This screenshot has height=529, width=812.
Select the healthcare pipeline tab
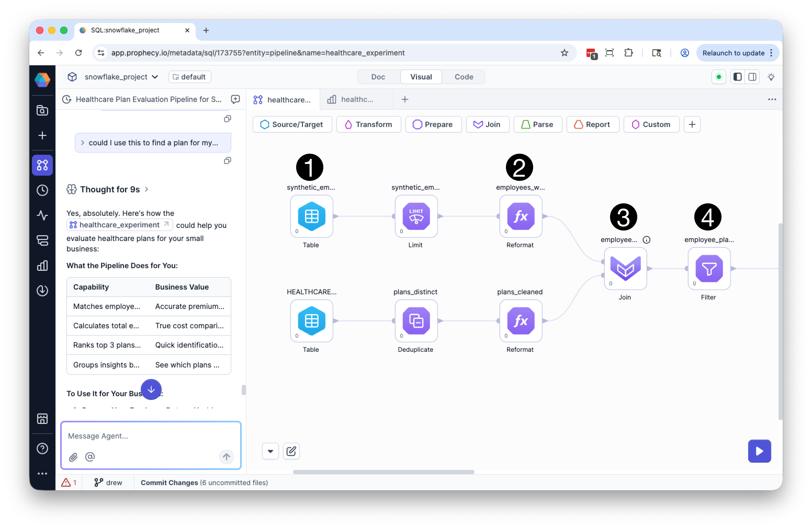[x=283, y=100]
